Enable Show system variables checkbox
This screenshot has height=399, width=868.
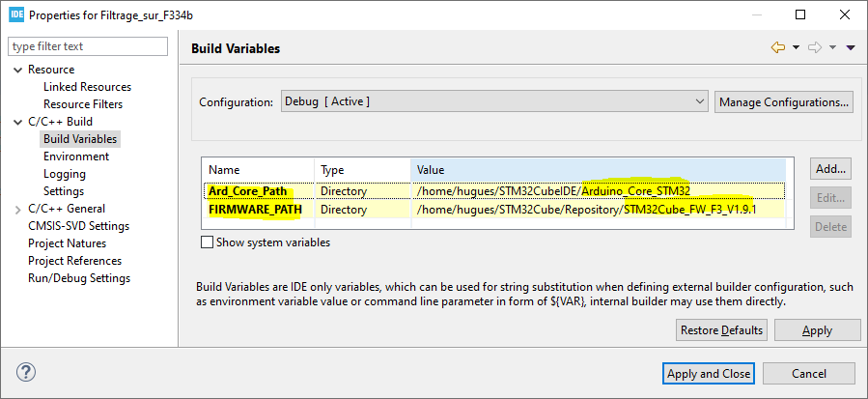coord(207,242)
